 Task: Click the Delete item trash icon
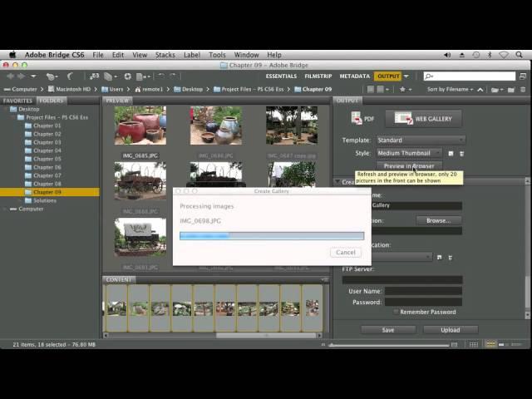tap(523, 90)
